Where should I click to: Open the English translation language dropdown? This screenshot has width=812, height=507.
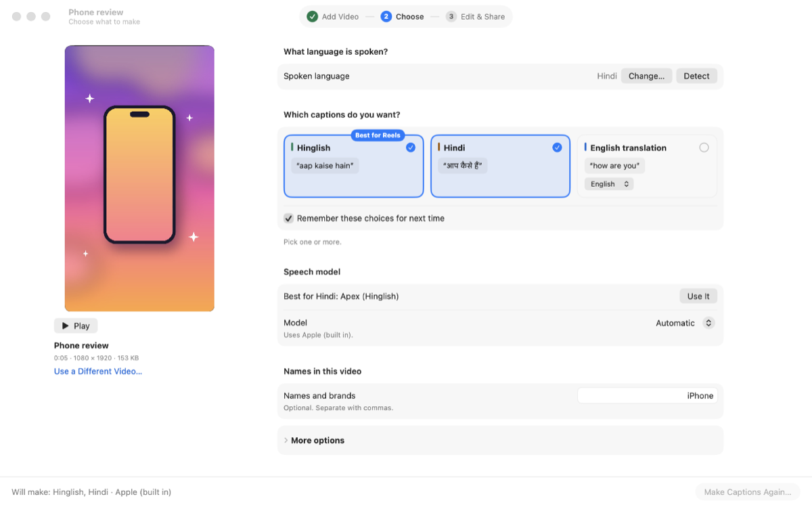point(609,184)
